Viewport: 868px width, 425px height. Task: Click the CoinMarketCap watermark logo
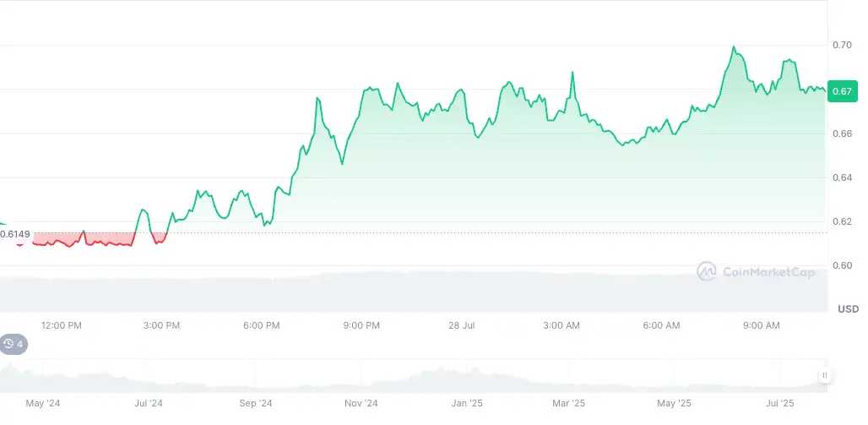click(756, 271)
